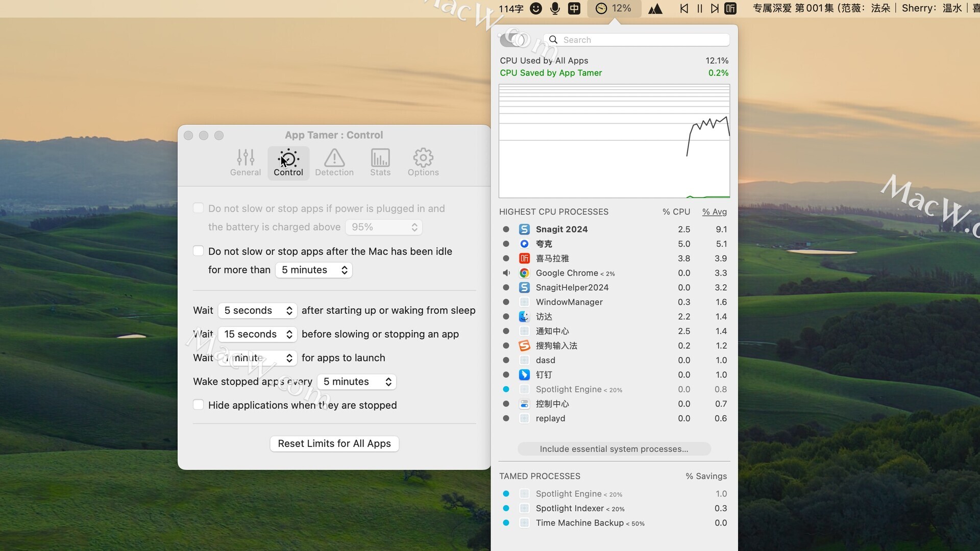Open the '15 seconds' wait dropdown
The height and width of the screenshot is (551, 980).
(258, 334)
